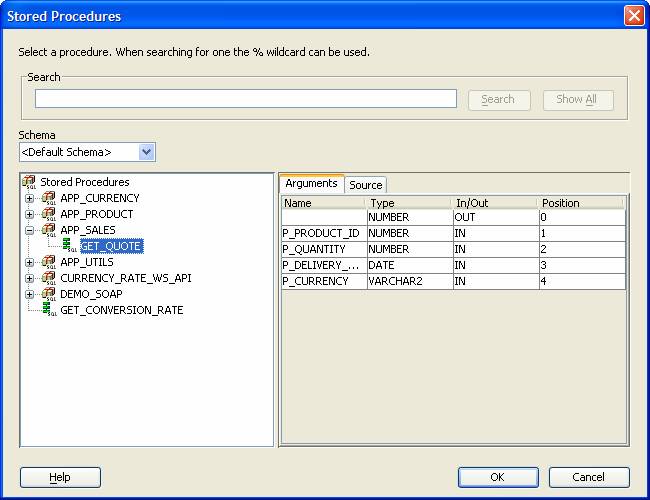Collapse the APP_SALES tree node
650x500 pixels.
tap(30, 230)
